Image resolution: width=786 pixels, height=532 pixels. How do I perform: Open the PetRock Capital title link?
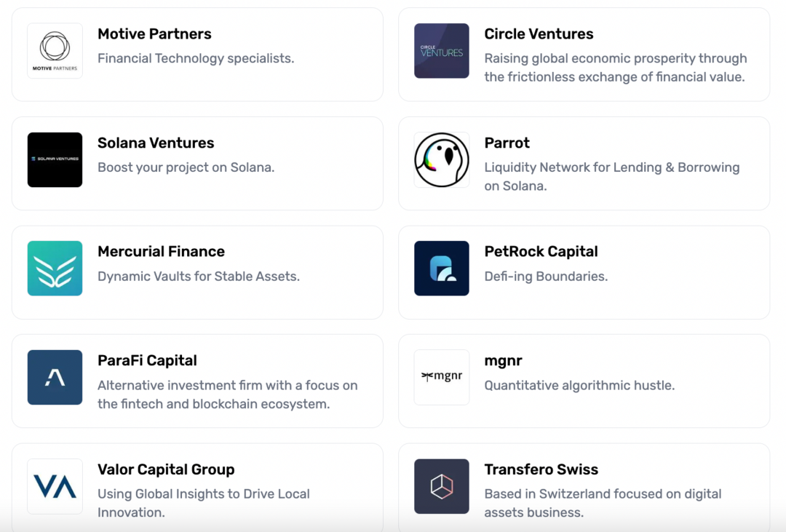541,252
